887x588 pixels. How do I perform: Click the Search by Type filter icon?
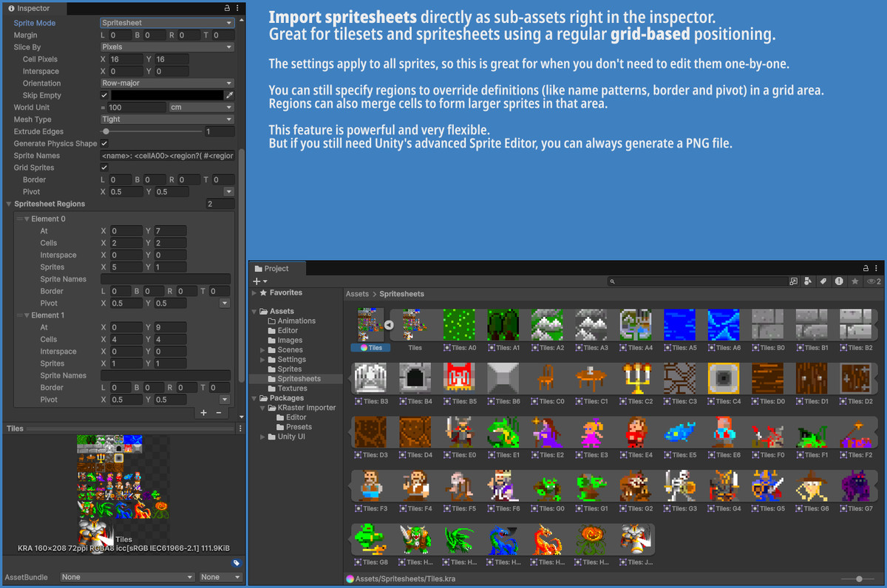(x=808, y=281)
